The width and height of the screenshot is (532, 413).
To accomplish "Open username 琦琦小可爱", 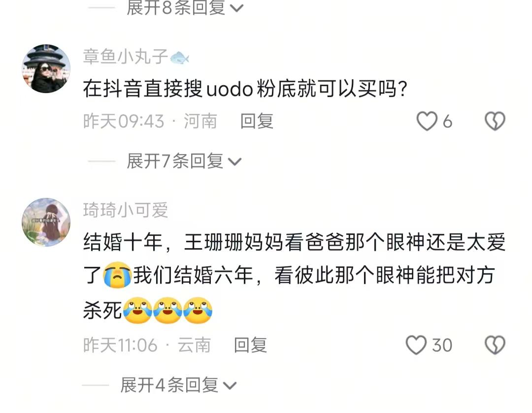I will [126, 210].
